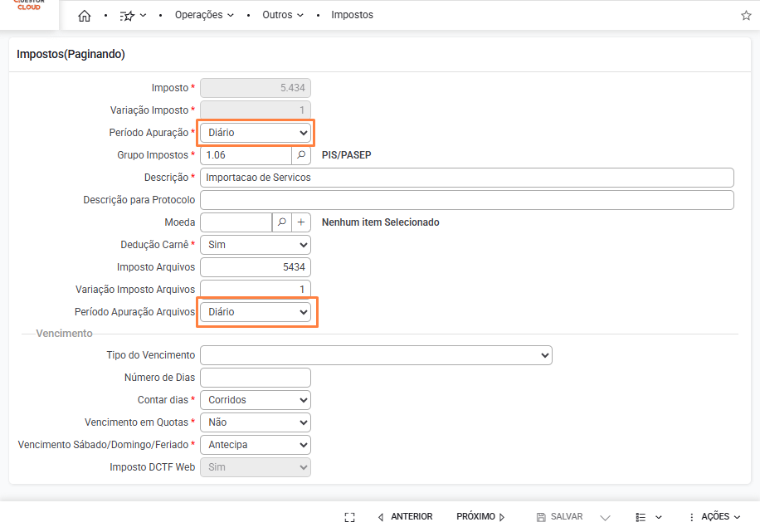The width and height of the screenshot is (760, 532).
Task: Search Grupo Impostos with magnifier icon
Action: click(302, 155)
